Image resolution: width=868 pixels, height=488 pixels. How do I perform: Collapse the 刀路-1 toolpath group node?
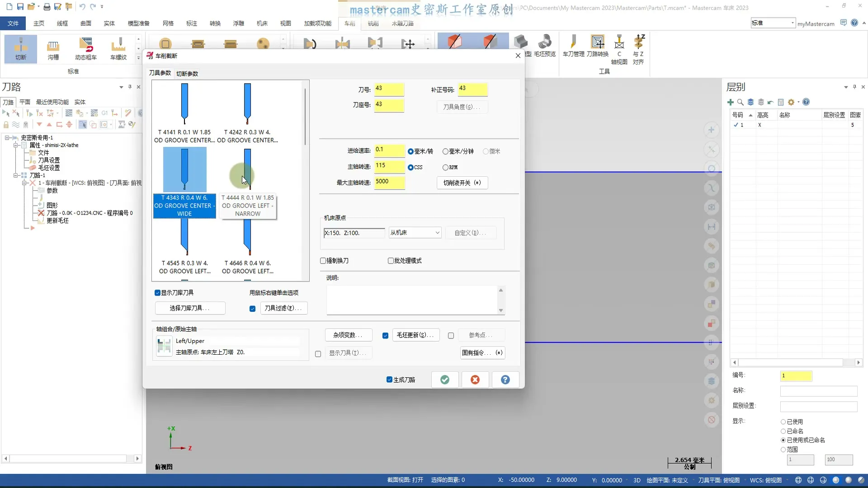point(16,175)
